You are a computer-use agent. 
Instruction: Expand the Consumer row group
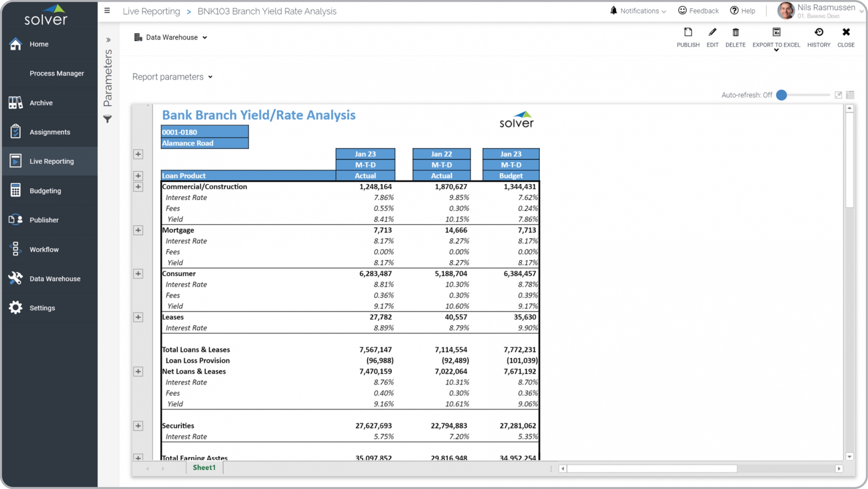tap(138, 274)
